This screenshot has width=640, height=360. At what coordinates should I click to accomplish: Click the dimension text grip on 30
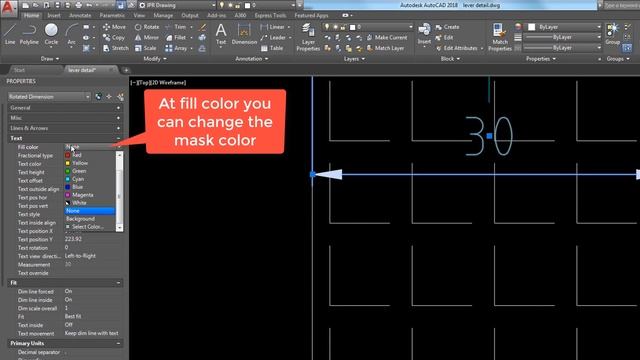(x=489, y=136)
